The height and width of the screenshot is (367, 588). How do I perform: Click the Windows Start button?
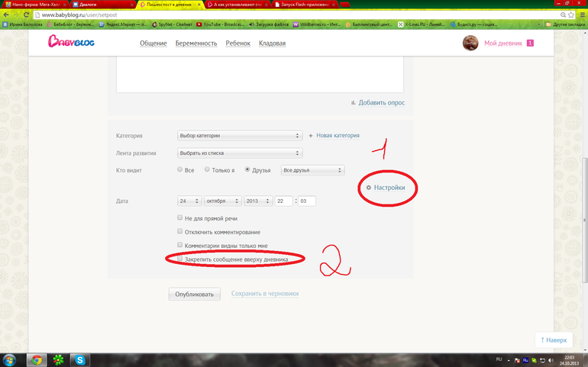tap(11, 359)
